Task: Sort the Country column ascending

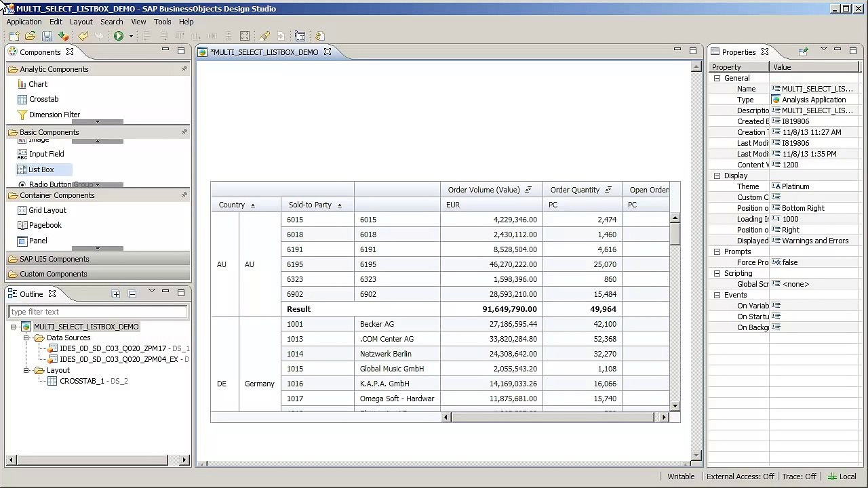Action: [x=253, y=205]
